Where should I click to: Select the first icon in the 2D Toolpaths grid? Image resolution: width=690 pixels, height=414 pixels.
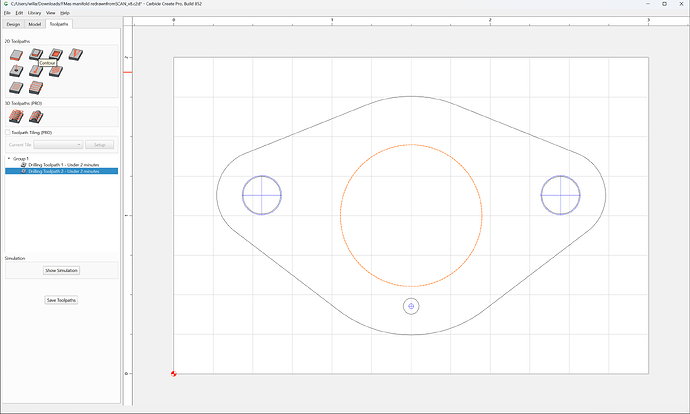point(16,55)
